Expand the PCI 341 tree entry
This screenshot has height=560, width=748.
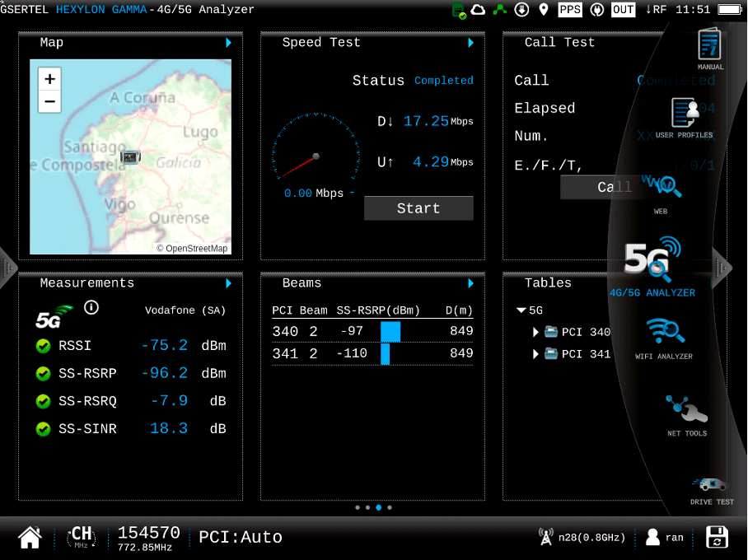pyautogui.click(x=535, y=354)
